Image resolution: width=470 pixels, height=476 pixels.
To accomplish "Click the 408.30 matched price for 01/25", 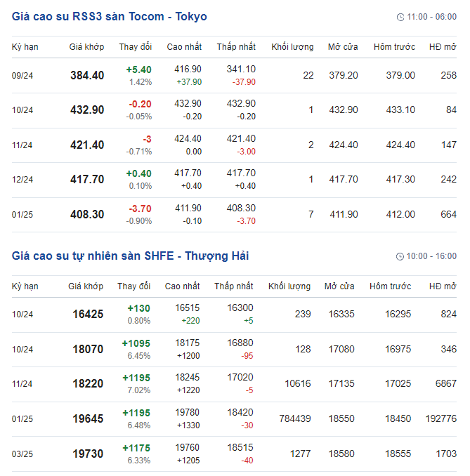I will coord(87,214).
